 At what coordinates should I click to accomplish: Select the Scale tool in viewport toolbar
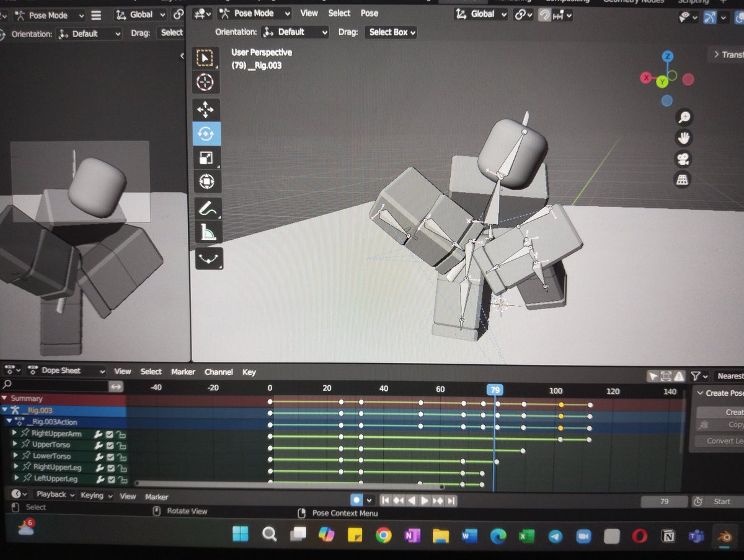tap(208, 158)
